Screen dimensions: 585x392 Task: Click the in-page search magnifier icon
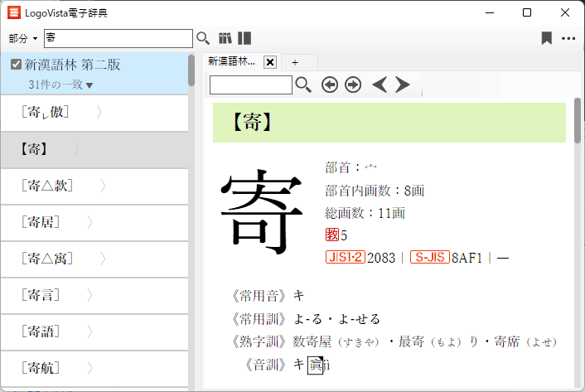point(303,85)
